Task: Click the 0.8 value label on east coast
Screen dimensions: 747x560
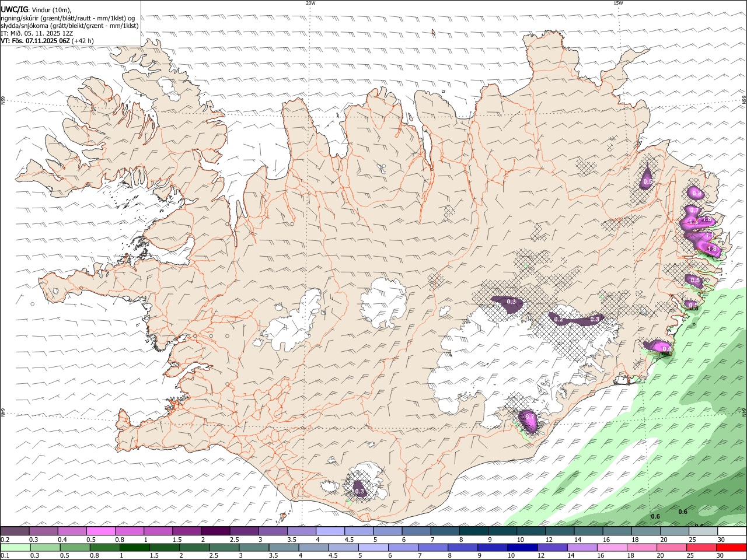Action: tap(694, 308)
